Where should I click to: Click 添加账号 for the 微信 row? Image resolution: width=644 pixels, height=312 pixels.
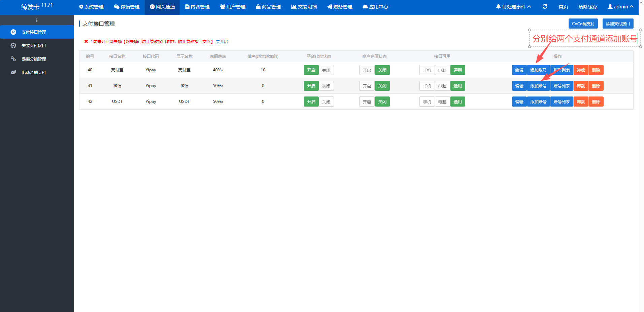[x=538, y=86]
